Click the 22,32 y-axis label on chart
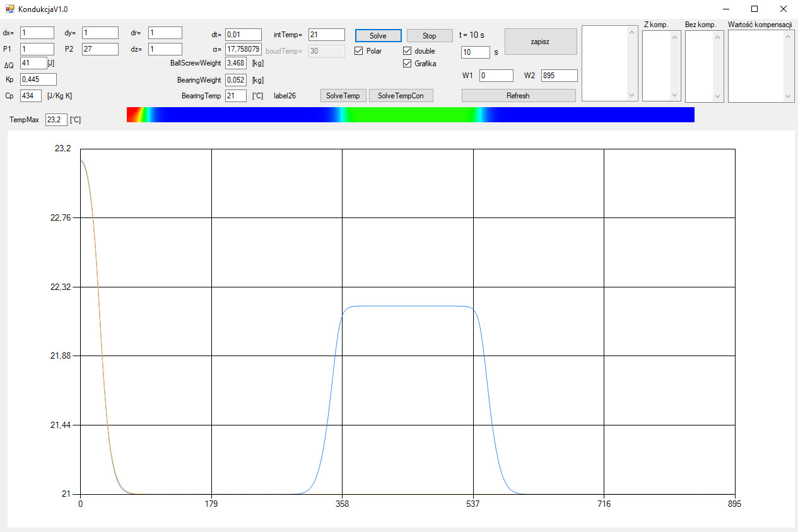Viewport: 798px width, 532px height. tap(61, 287)
